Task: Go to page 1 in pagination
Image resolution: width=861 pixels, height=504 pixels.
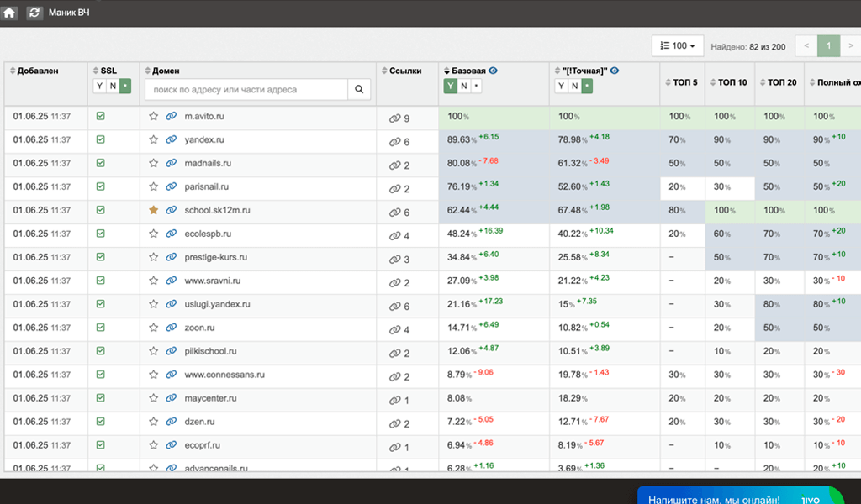Action: pos(829,46)
